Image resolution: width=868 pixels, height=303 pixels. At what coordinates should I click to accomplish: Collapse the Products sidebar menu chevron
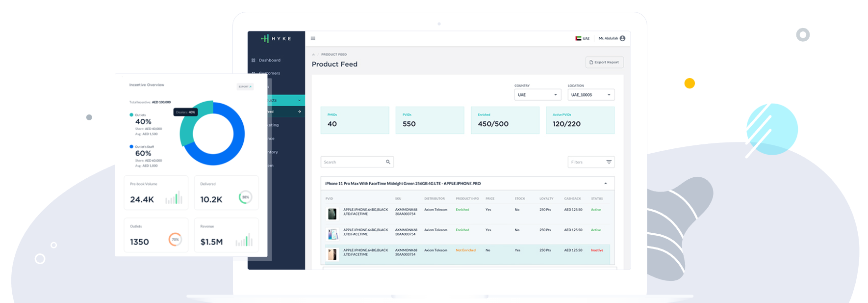[299, 100]
